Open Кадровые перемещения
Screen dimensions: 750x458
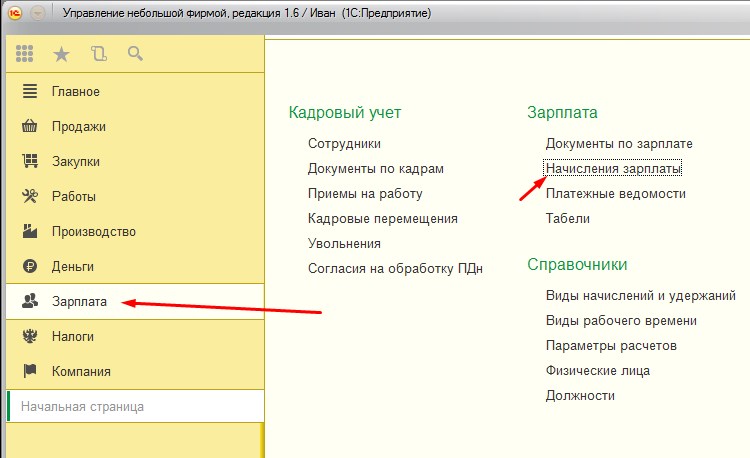[x=383, y=218]
